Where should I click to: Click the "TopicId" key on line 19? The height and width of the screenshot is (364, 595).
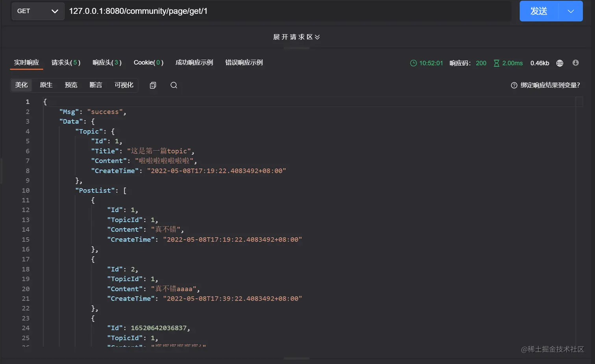(125, 279)
